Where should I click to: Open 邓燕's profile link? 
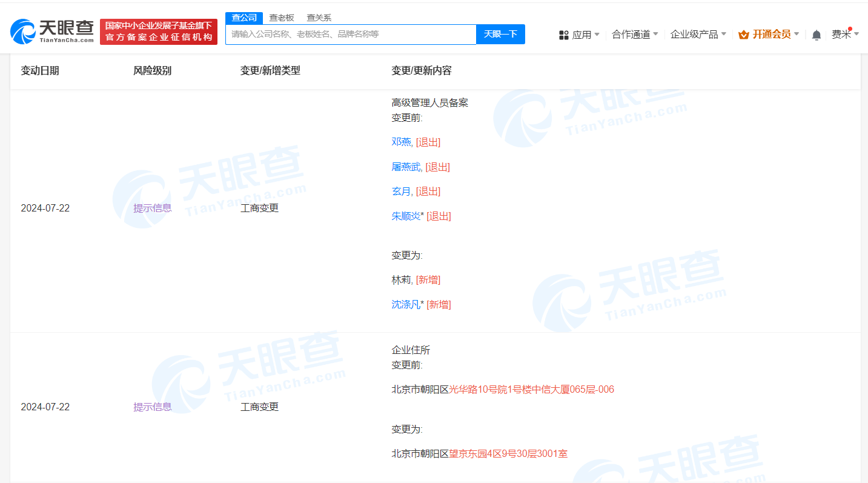(402, 142)
